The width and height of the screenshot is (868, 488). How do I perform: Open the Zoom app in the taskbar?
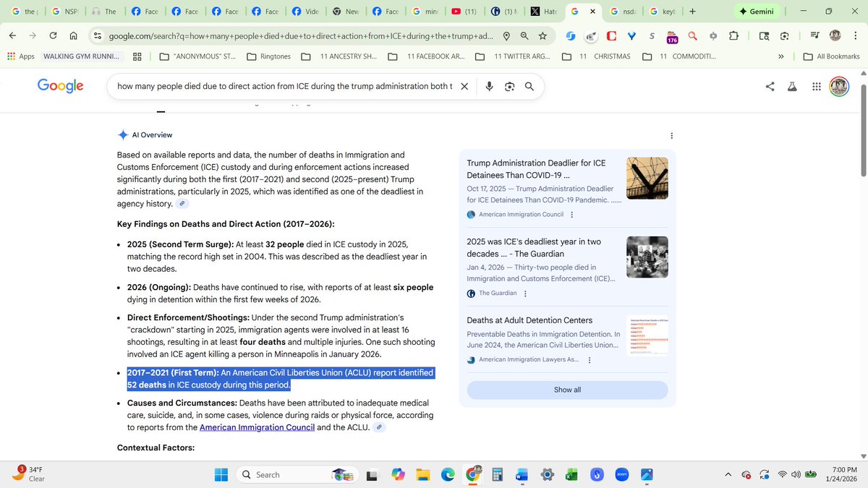coord(621,474)
